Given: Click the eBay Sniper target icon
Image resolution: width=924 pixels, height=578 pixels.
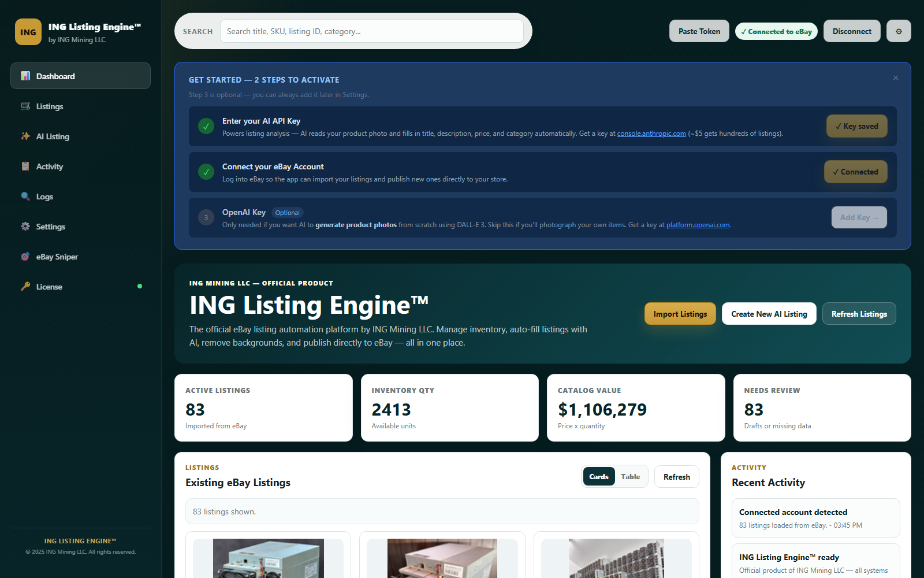Looking at the screenshot, I should click(x=25, y=256).
